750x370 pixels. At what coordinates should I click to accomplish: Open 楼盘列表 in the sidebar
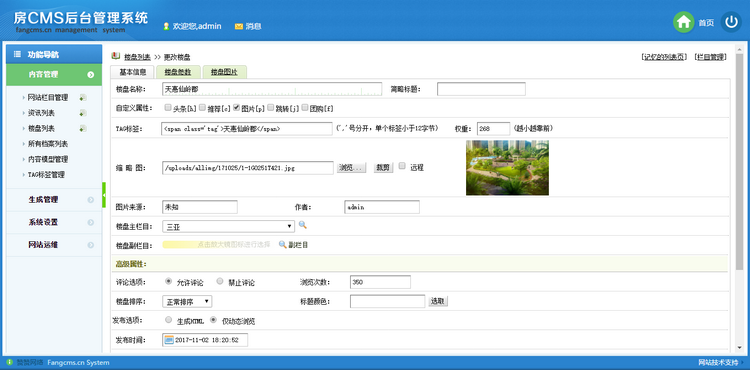click(x=41, y=129)
